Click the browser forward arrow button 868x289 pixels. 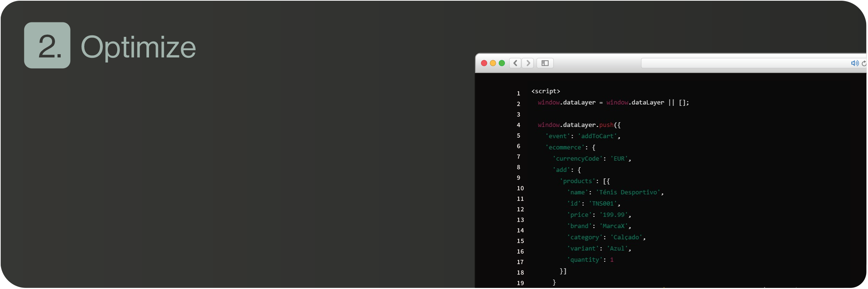tap(528, 63)
